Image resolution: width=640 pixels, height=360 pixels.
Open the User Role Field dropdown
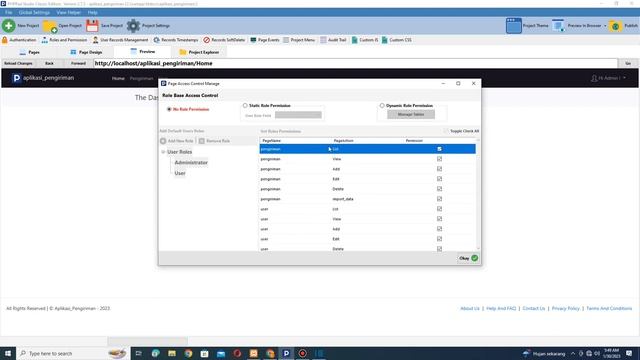point(298,115)
